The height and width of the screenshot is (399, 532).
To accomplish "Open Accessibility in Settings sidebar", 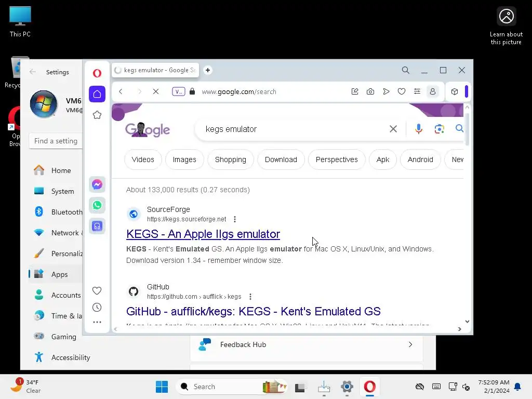I will [x=62, y=357].
